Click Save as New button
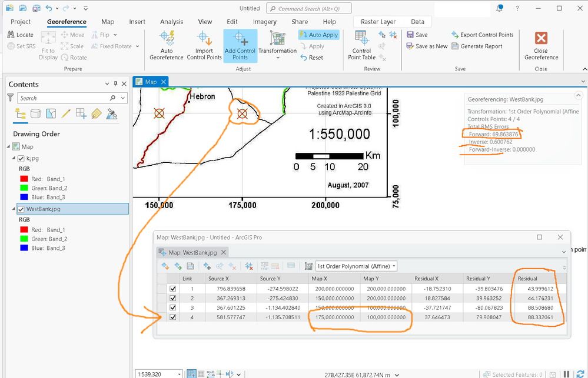This screenshot has width=588, height=378. pyautogui.click(x=427, y=46)
